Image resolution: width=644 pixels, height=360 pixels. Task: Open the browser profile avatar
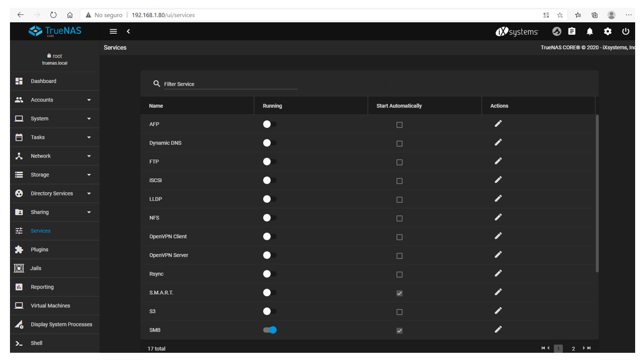coord(611,15)
